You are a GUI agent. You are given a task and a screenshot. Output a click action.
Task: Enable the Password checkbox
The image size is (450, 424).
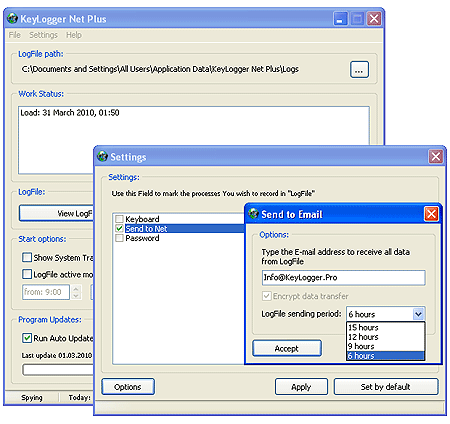pos(119,238)
